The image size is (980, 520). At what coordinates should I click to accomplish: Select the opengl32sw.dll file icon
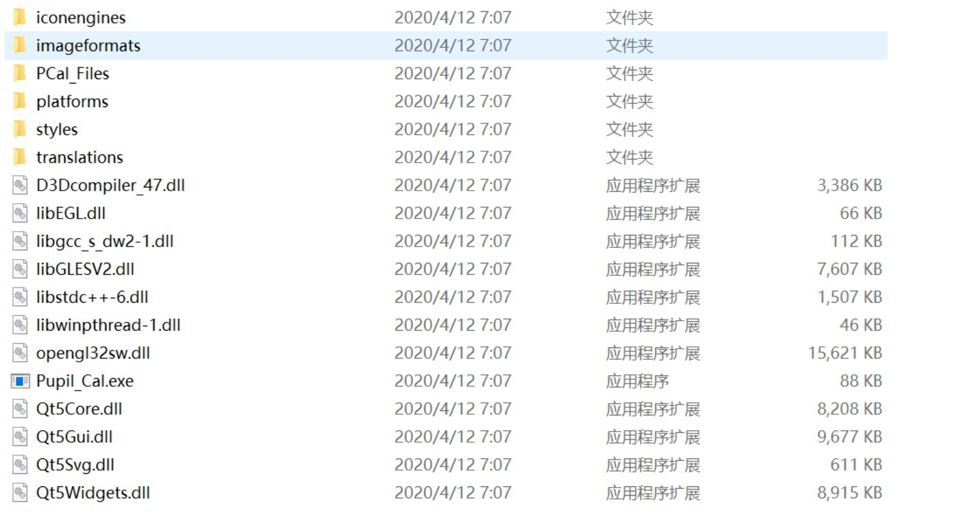pos(20,353)
